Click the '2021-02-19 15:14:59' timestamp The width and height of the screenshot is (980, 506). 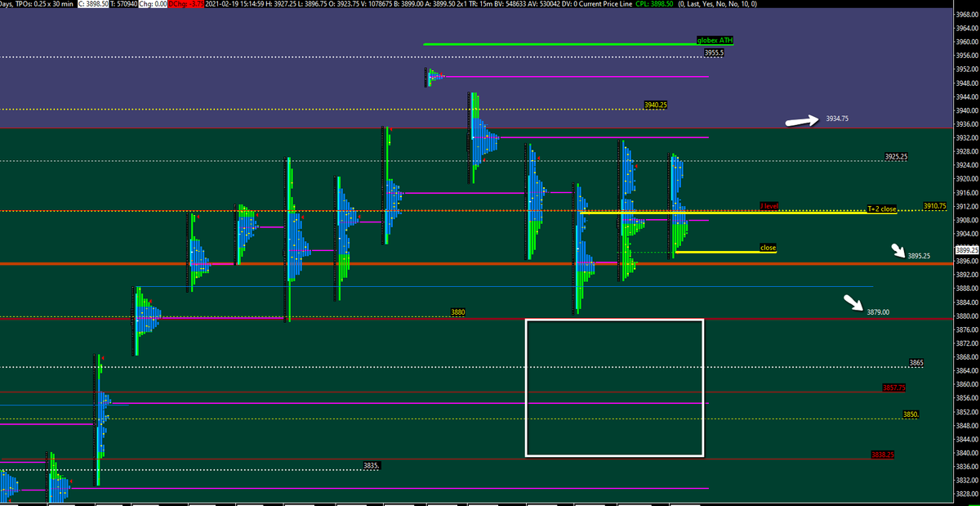click(x=234, y=4)
